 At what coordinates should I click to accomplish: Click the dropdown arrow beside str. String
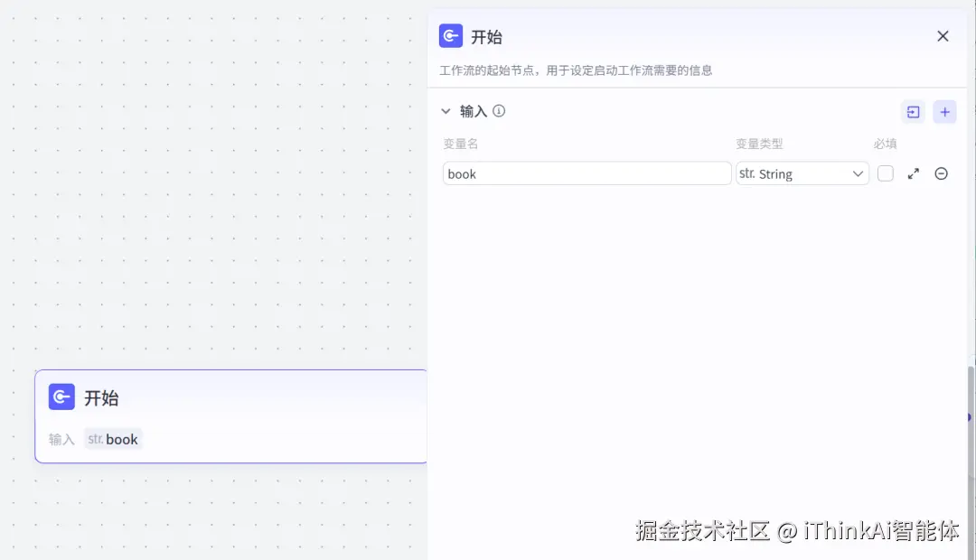point(857,173)
